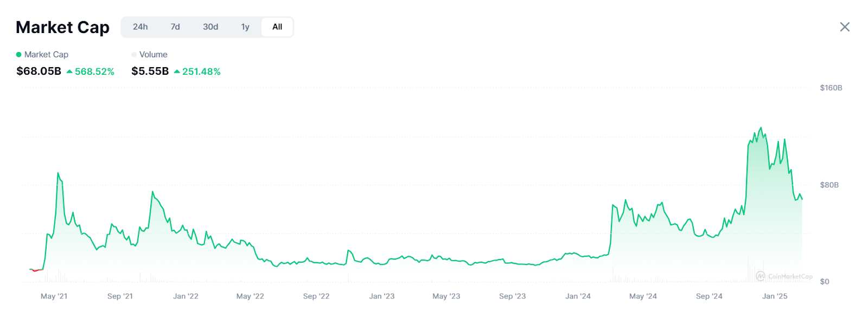Click the Jan '25 x-axis label
The height and width of the screenshot is (324, 868).
click(x=775, y=296)
